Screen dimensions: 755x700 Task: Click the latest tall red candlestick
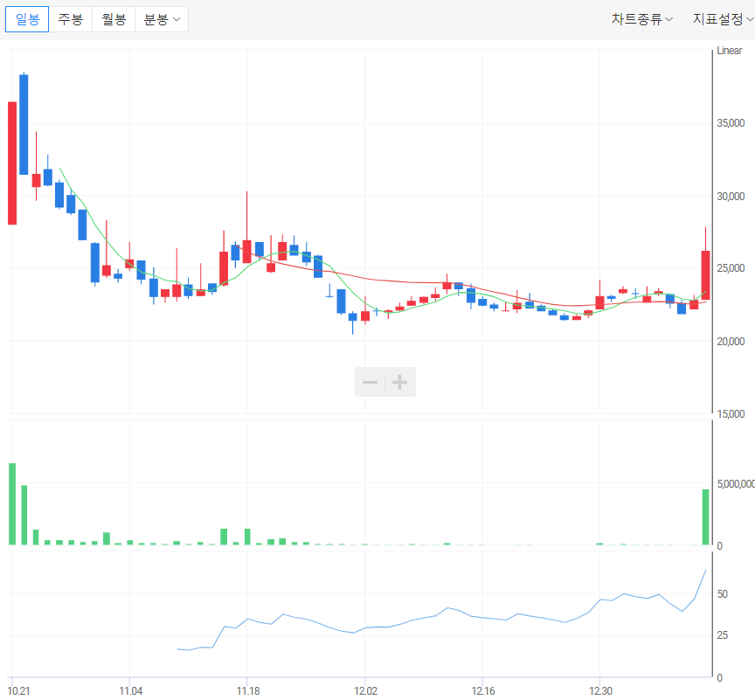705,275
